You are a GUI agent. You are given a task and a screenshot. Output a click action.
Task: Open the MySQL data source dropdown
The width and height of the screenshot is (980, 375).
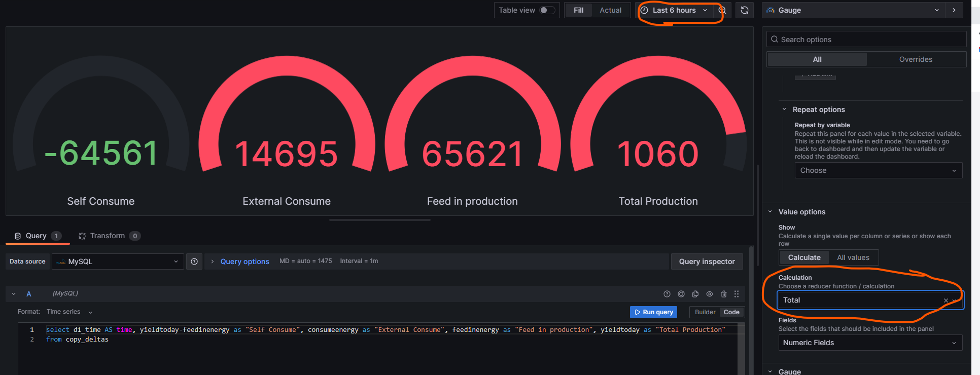118,261
